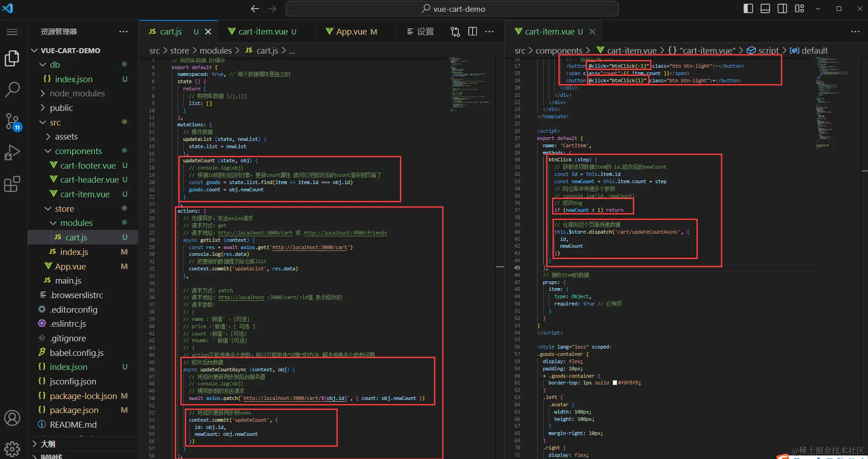The width and height of the screenshot is (868, 459).
Task: Collapse the components folder
Action: [83, 151]
